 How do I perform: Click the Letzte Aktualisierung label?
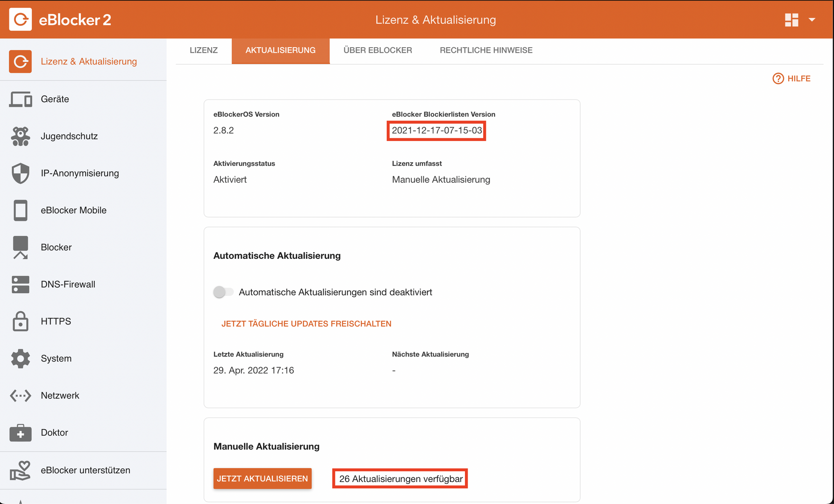click(249, 355)
